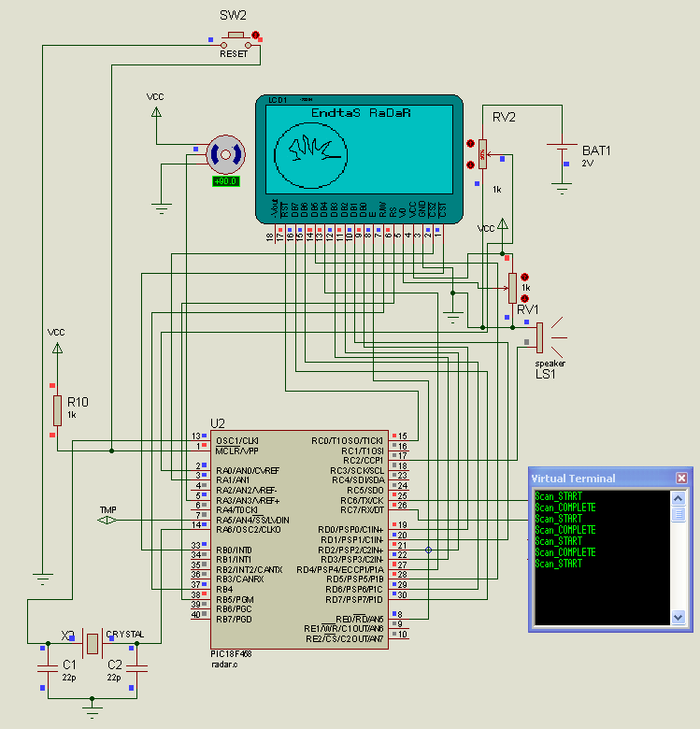Image resolution: width=700 pixels, height=729 pixels.
Task: Click the EndtaS RaDaR title on the LCD
Action: [361, 113]
